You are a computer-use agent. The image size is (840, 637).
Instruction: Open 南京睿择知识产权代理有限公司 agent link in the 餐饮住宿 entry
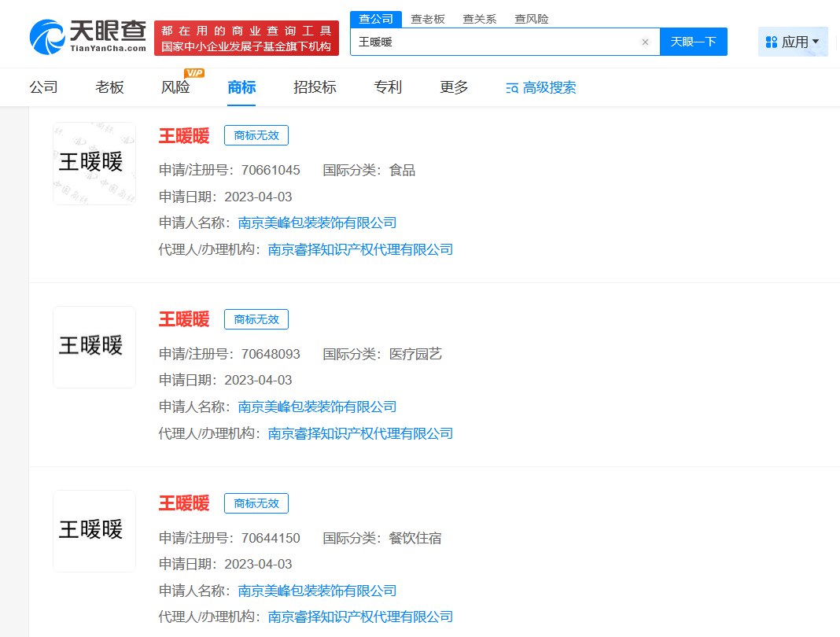(x=360, y=617)
